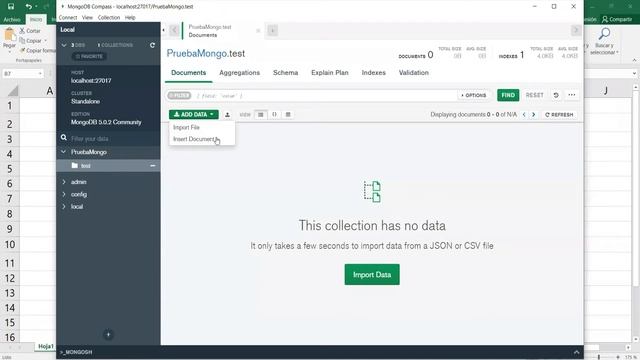Add a new collection tab
Image resolution: width=640 pixels, height=360 pixels.
point(273,31)
